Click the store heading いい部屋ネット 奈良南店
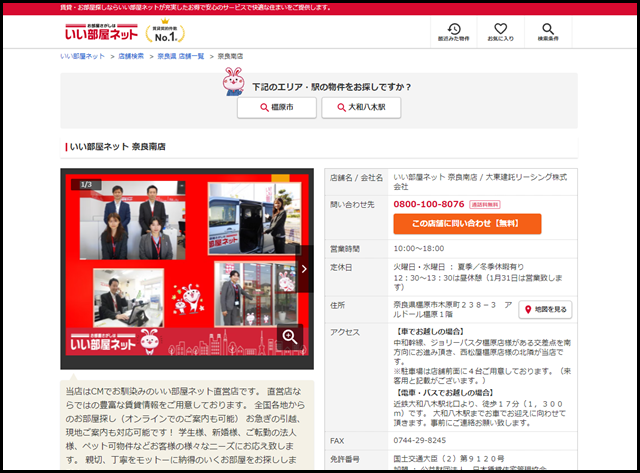Viewport: 640px width, 473px height. pos(118,147)
